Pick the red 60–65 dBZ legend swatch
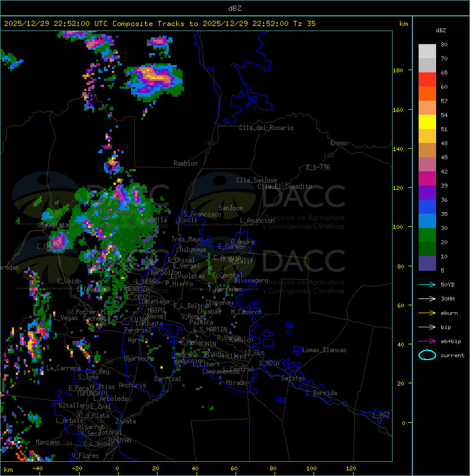This screenshot has height=476, width=470. (427, 80)
